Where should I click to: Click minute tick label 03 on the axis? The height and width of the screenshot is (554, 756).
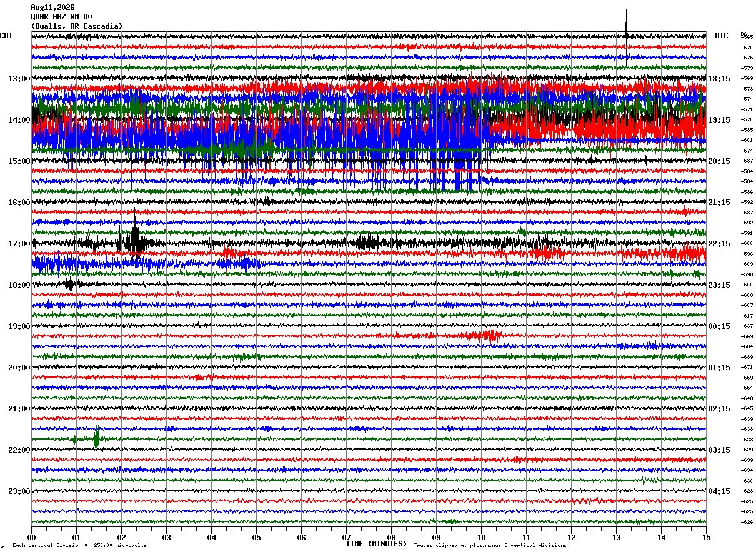(x=166, y=537)
